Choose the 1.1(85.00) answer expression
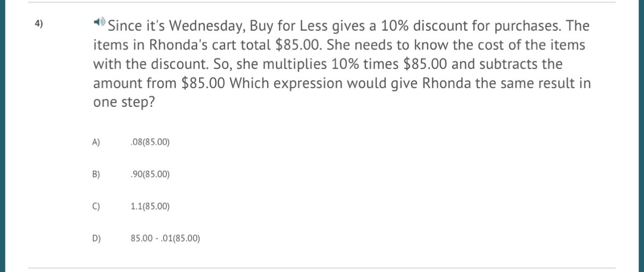Image resolution: width=644 pixels, height=272 pixels. pos(150,206)
